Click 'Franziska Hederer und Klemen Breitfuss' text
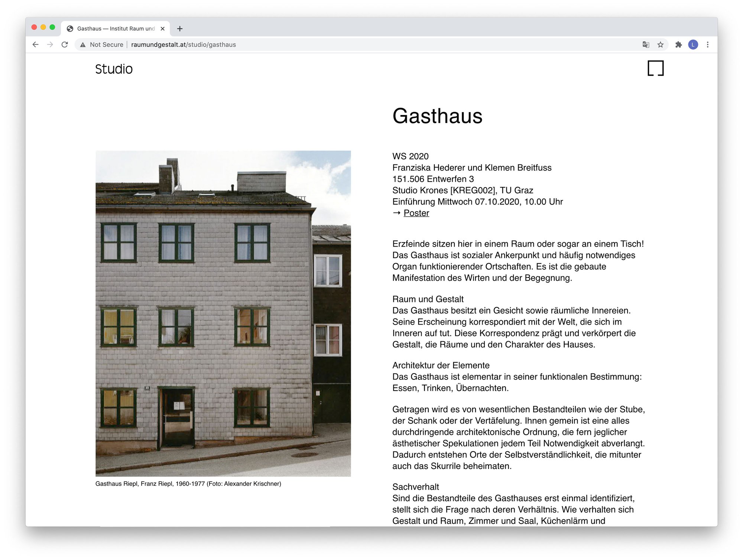The width and height of the screenshot is (743, 560). (x=472, y=168)
